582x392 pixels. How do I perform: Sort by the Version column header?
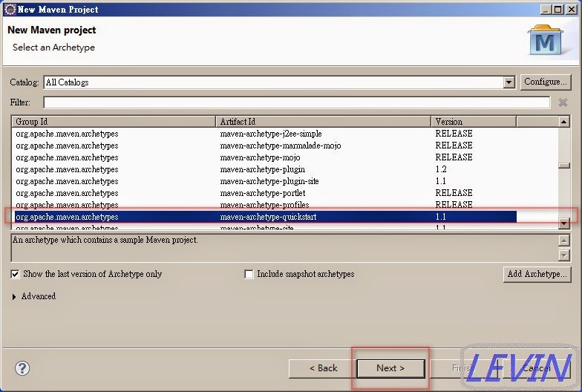pos(474,122)
